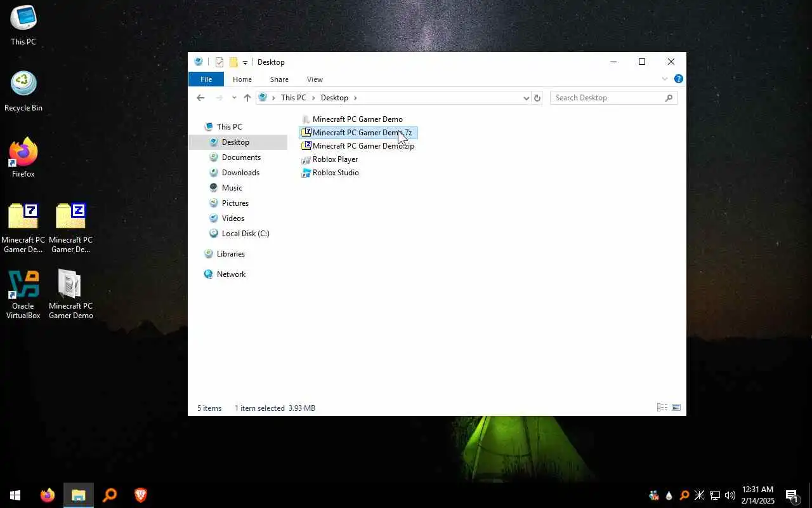
Task: Select Libraries in the navigation pane
Action: 225,254
